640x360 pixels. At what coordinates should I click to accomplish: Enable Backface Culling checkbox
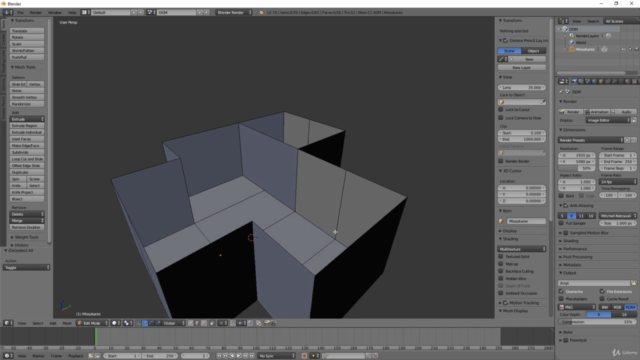[x=501, y=271]
